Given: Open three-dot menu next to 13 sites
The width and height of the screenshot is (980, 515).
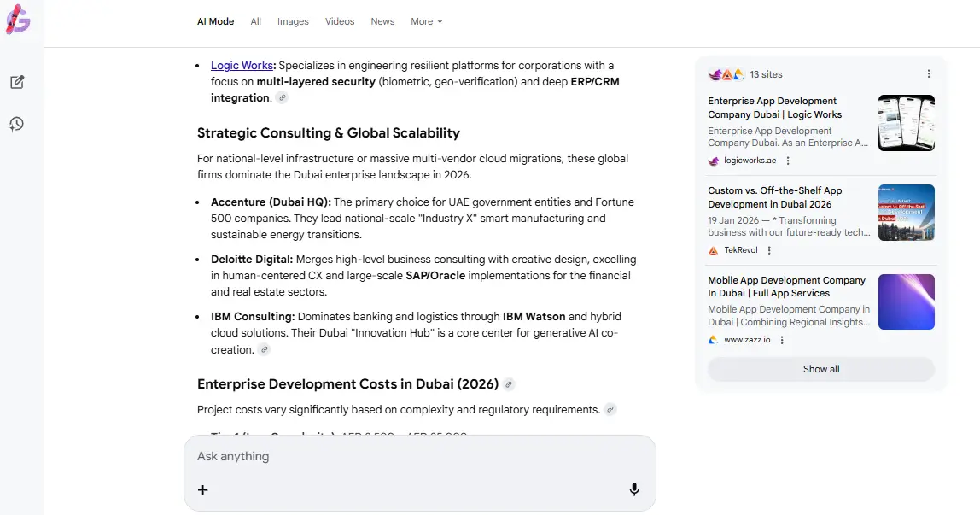Looking at the screenshot, I should [929, 74].
